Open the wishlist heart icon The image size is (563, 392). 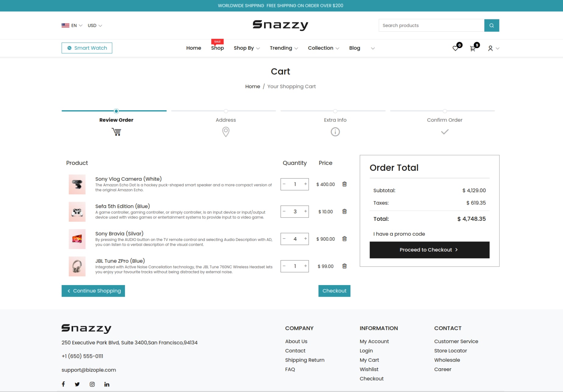(455, 48)
